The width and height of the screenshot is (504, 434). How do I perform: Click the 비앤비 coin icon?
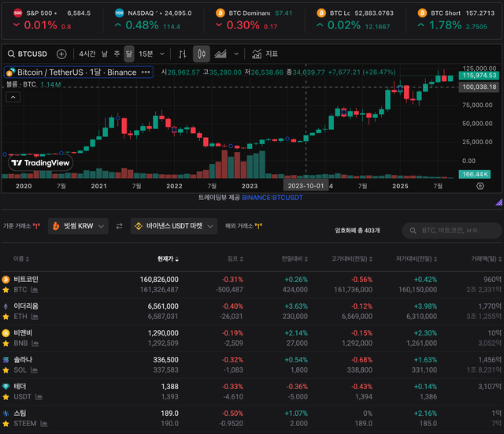pos(6,332)
